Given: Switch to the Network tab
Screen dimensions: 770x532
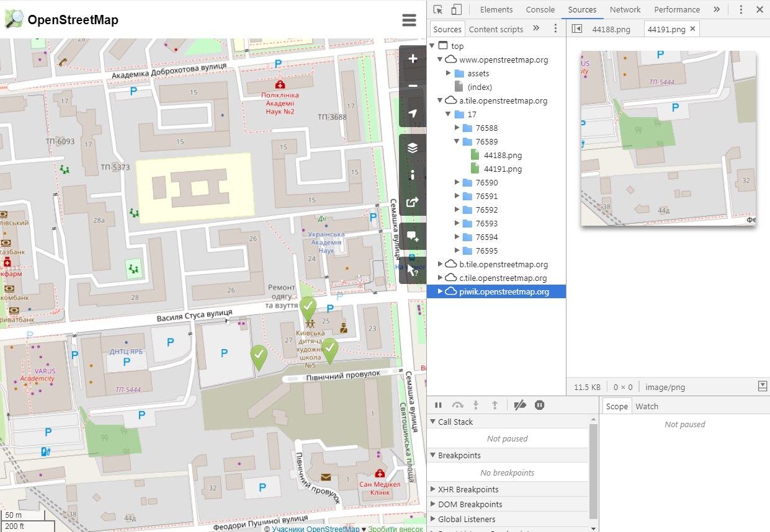Looking at the screenshot, I should coord(625,9).
